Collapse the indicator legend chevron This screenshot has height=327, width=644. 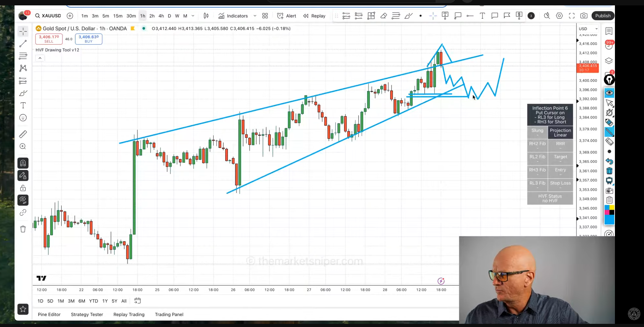(x=40, y=58)
